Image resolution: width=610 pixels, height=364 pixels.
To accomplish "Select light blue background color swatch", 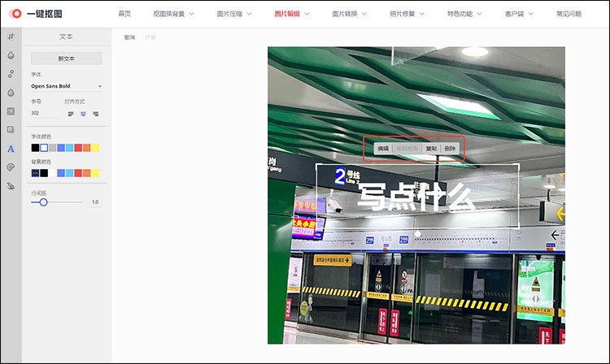I will 70,173.
